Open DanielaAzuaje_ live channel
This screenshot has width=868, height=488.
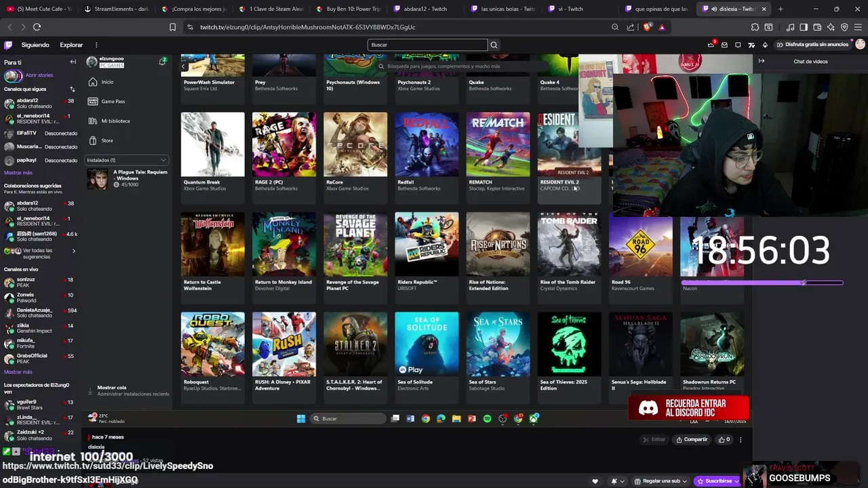[x=39, y=312]
